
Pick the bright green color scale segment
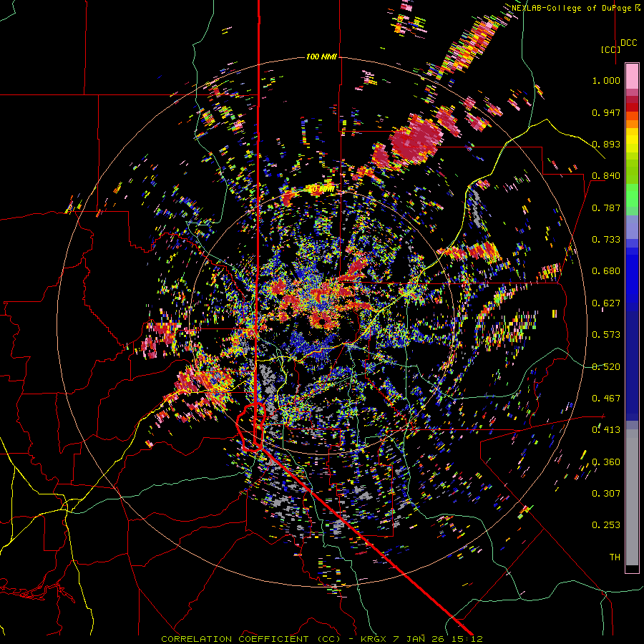click(x=632, y=195)
